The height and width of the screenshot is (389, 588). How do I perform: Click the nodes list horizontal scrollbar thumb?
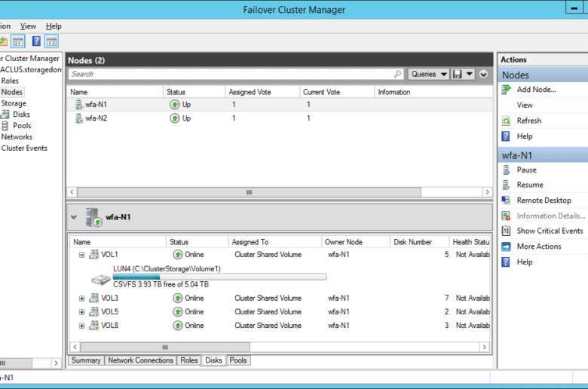[x=249, y=192]
